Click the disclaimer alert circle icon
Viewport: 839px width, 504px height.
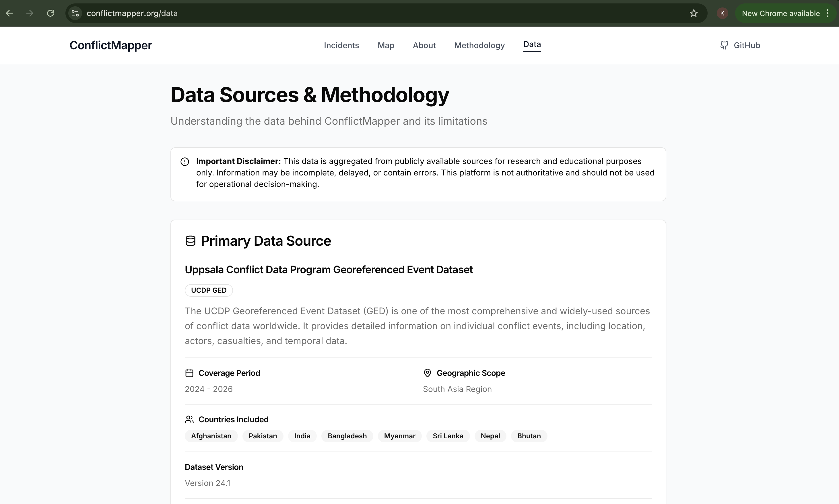point(184,162)
